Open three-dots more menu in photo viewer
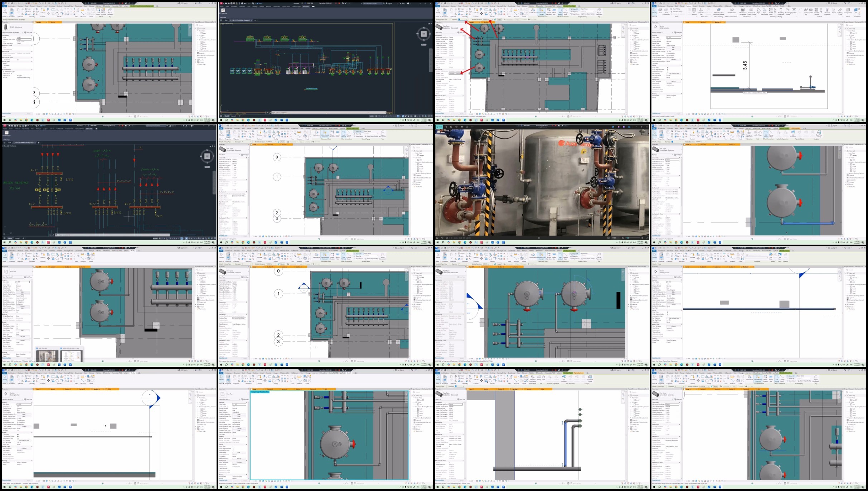868x491 pixels. [472, 127]
